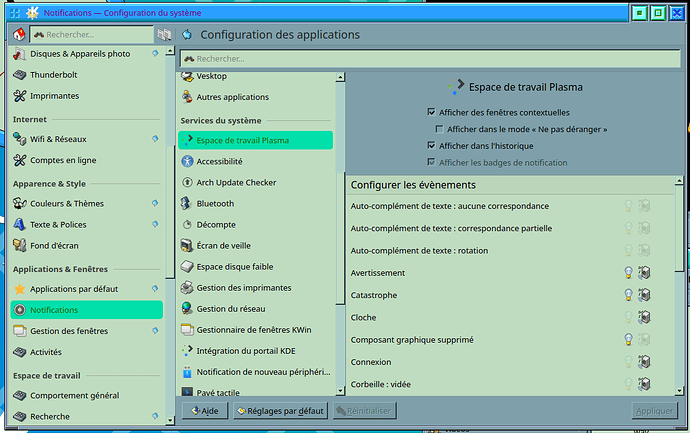Click the events list scrollbar down arrow
The width and height of the screenshot is (690, 433).
pyautogui.click(x=679, y=390)
